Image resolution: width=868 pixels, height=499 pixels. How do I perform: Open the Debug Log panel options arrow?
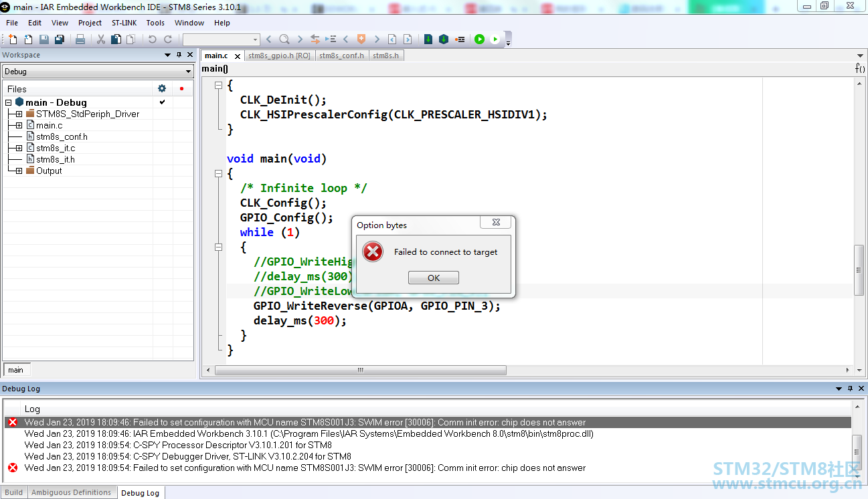click(839, 389)
